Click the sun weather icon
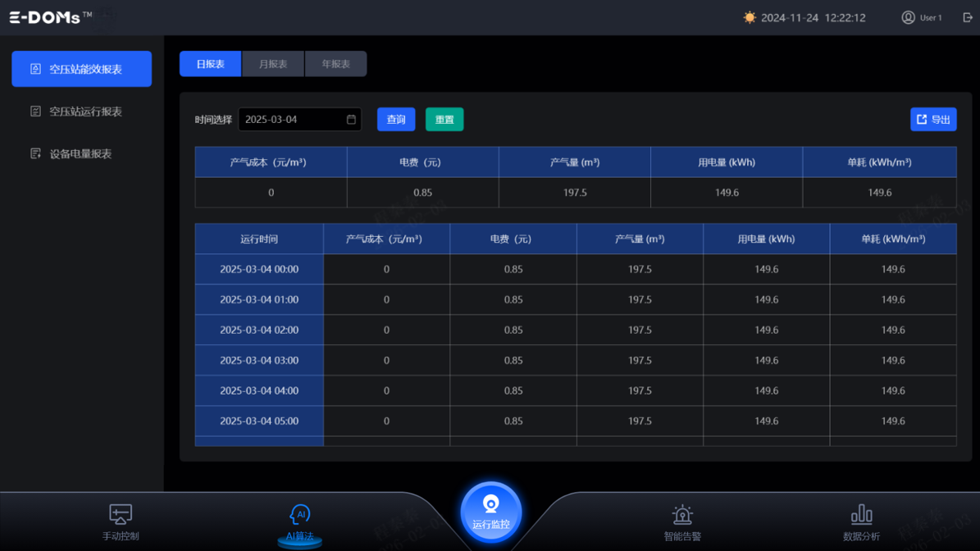The image size is (980, 551). 750,17
